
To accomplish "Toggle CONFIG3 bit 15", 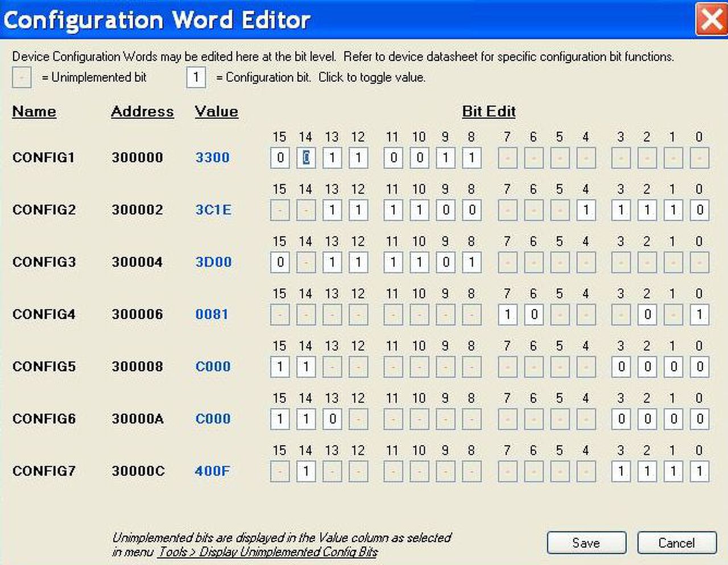I will 280,262.
